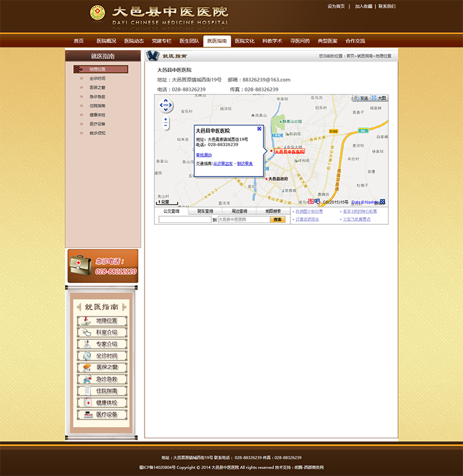463x476 pixels.
Task: Click the hospital logo emblem in header
Action: (x=98, y=13)
